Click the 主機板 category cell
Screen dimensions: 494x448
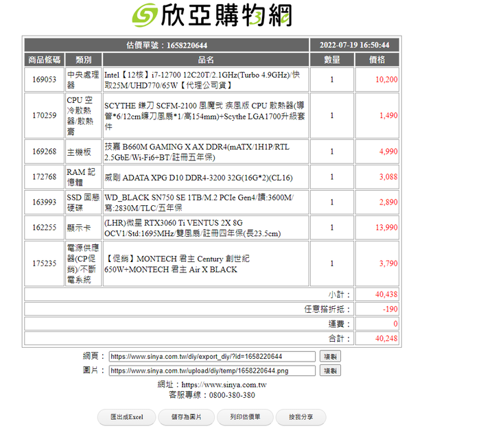pos(84,152)
